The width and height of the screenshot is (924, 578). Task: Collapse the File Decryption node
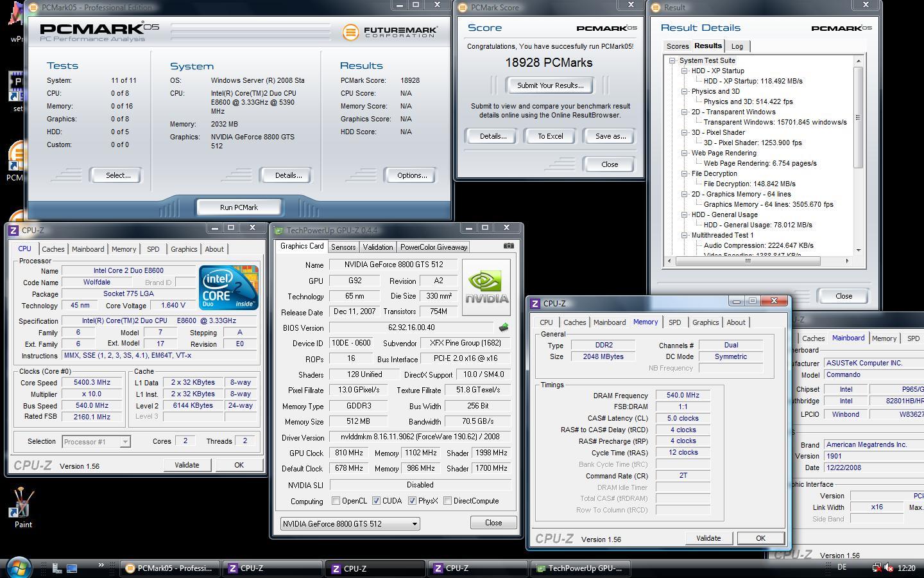point(684,173)
